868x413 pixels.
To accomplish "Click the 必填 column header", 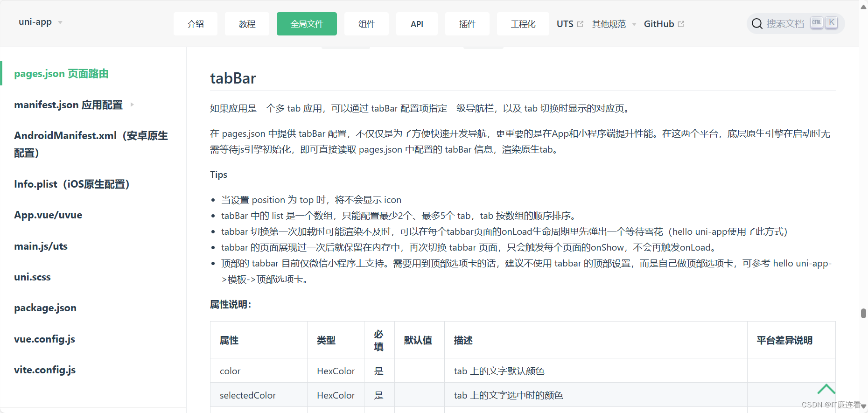I will [x=379, y=340].
